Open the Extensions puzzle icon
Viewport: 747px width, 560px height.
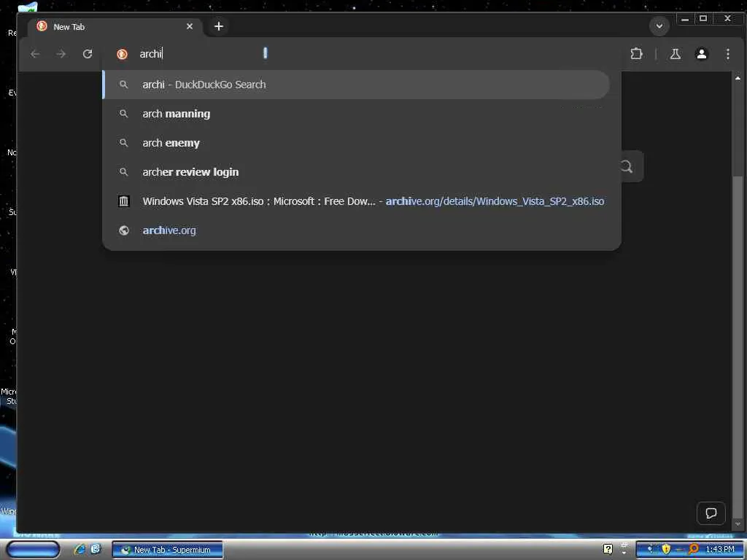tap(636, 54)
